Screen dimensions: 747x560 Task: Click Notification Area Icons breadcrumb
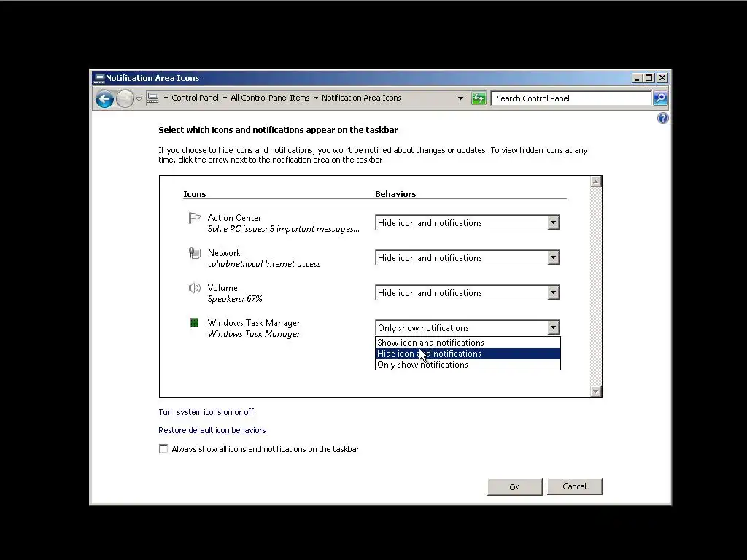(x=362, y=98)
